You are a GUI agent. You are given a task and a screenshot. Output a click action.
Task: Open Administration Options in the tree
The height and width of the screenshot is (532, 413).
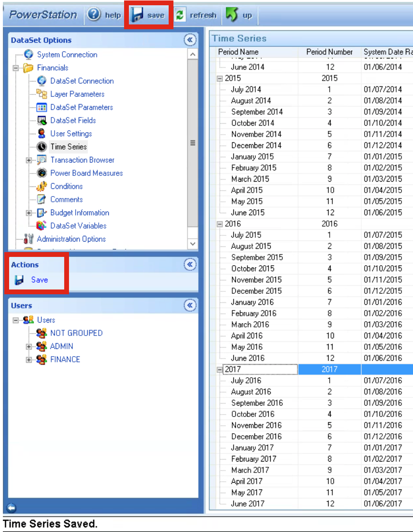pyautogui.click(x=71, y=239)
